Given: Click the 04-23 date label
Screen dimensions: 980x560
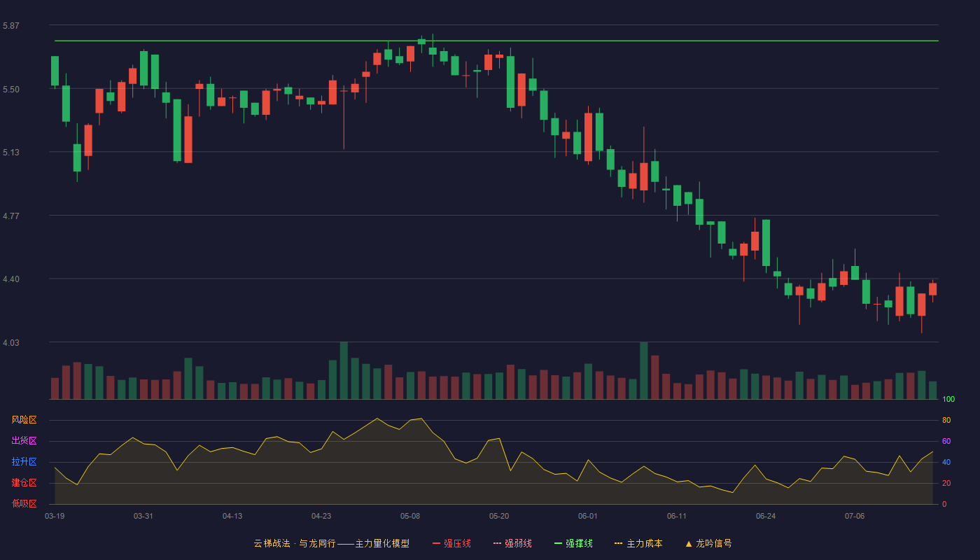Looking at the screenshot, I should [321, 516].
